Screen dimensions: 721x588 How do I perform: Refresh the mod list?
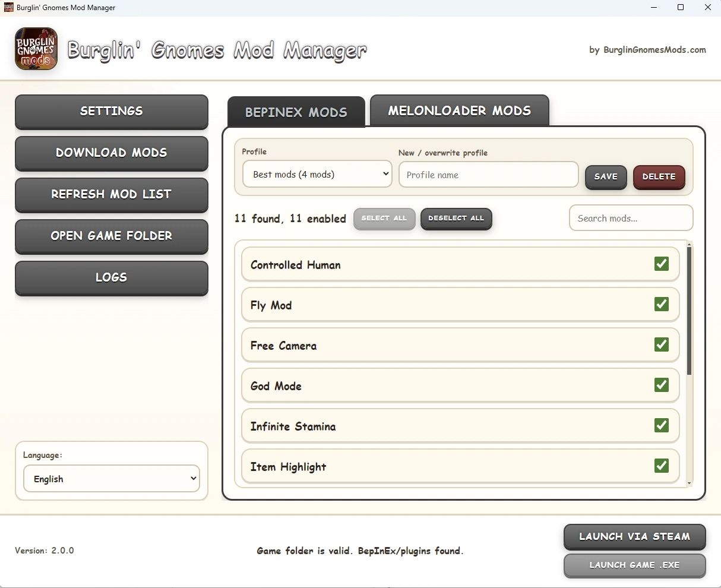(112, 194)
